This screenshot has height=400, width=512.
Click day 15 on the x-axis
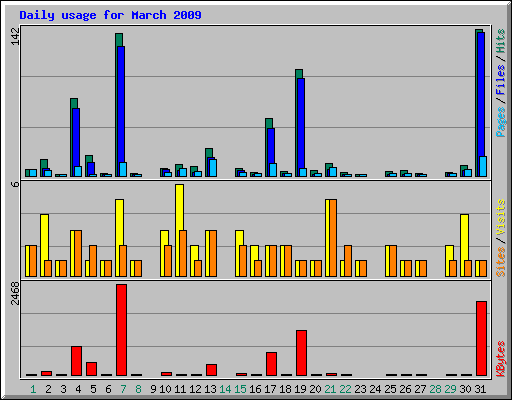pyautogui.click(x=240, y=389)
